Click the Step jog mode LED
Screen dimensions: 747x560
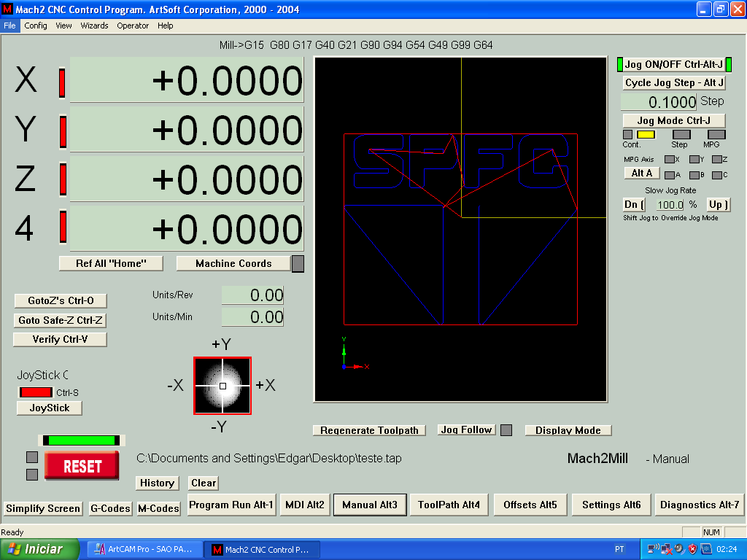(x=681, y=135)
